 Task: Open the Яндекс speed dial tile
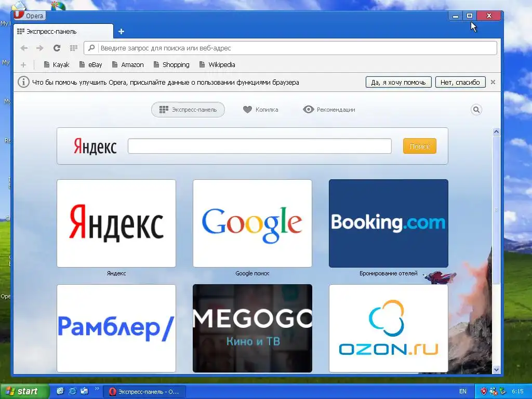[x=116, y=223]
